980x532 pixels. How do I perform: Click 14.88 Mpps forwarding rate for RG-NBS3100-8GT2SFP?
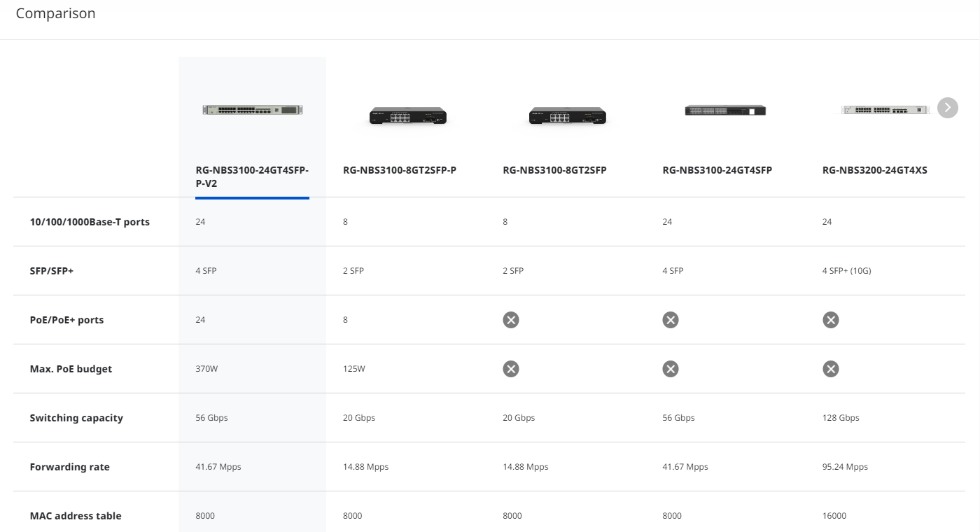tap(526, 467)
